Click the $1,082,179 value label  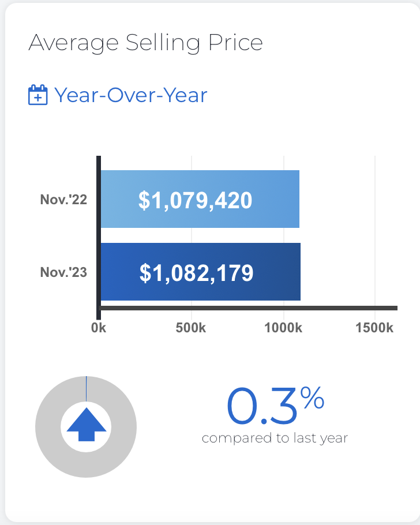point(196,273)
